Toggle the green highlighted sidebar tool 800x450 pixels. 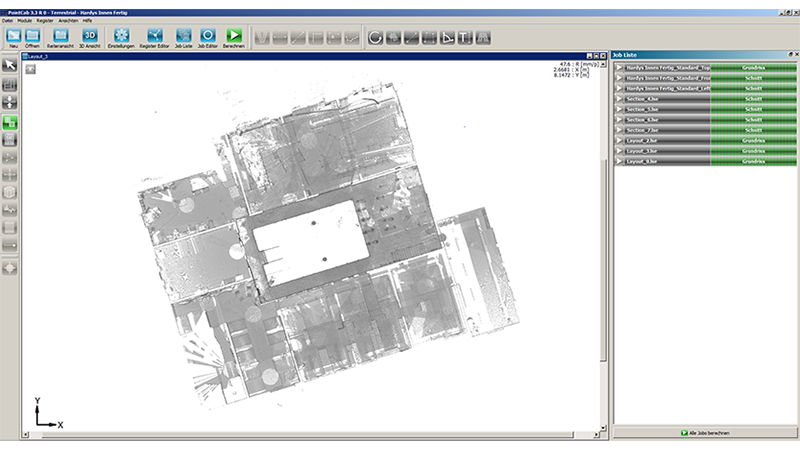pyautogui.click(x=10, y=122)
